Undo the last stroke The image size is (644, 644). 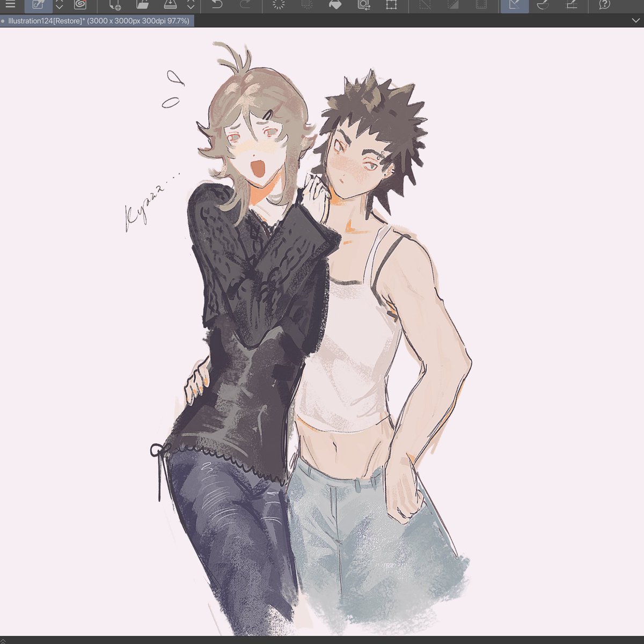pyautogui.click(x=218, y=6)
